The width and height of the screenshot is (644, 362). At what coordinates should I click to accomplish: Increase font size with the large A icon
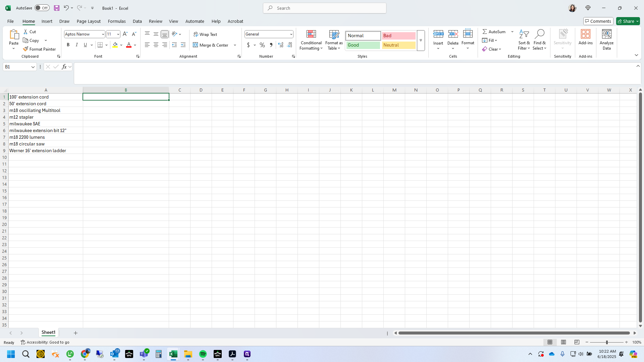[125, 34]
